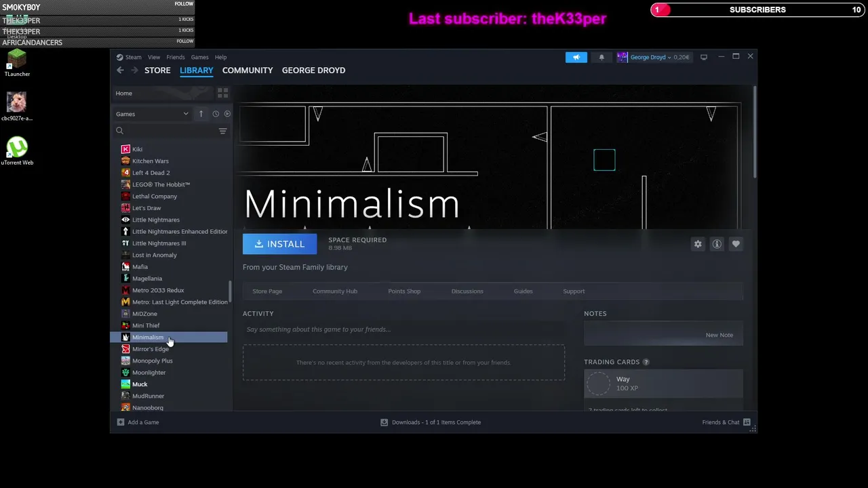Open the Points Shop link
The height and width of the screenshot is (488, 868).
404,291
